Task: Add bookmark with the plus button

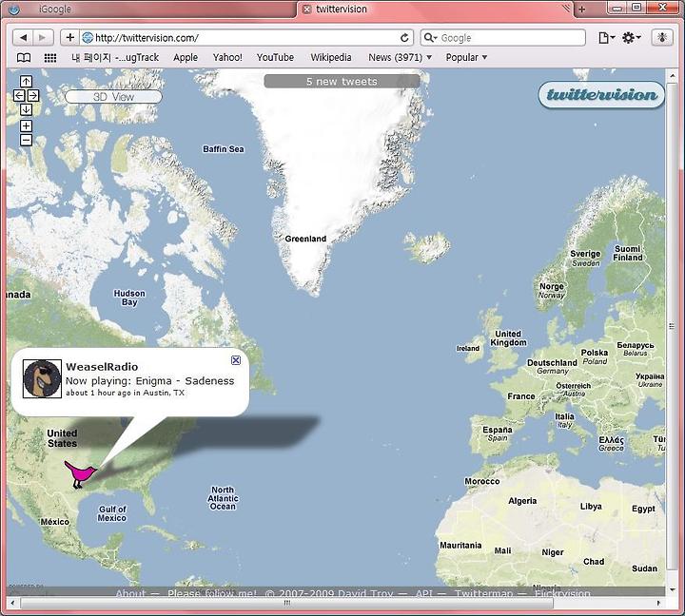Action: [x=69, y=37]
